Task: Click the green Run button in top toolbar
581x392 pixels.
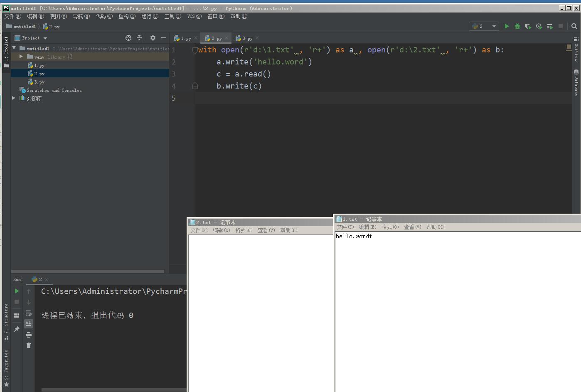Action: pyautogui.click(x=507, y=26)
